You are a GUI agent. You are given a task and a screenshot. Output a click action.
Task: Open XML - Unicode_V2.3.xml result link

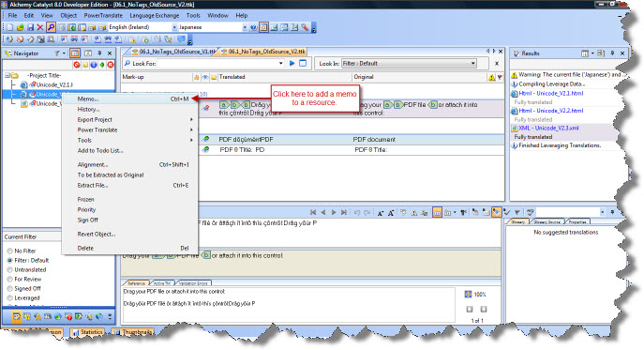coord(548,128)
